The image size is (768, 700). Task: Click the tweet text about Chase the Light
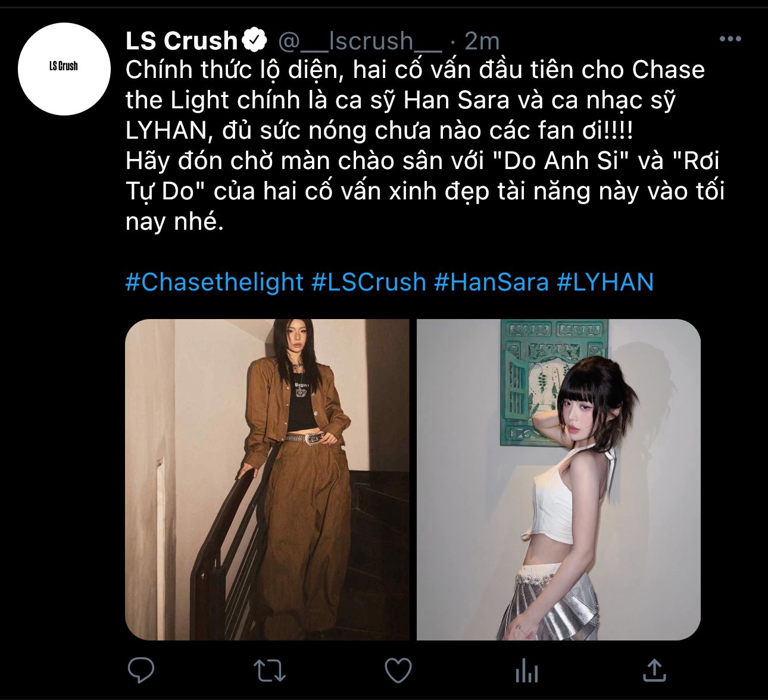(425, 145)
